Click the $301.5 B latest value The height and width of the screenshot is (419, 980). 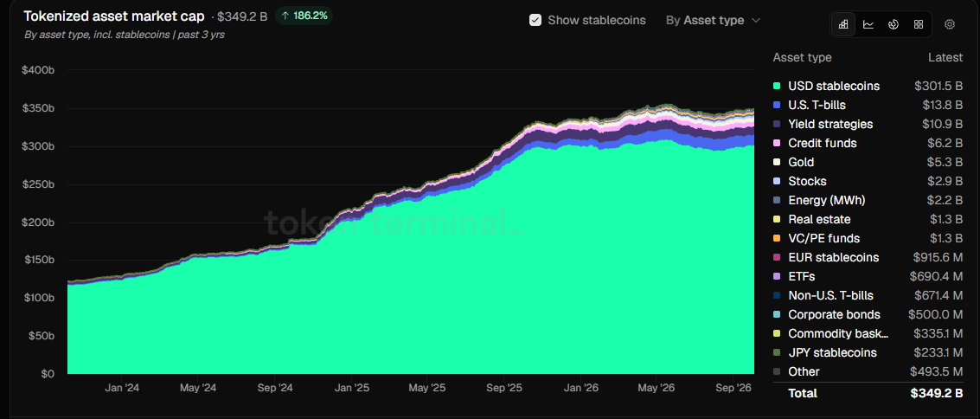(938, 87)
